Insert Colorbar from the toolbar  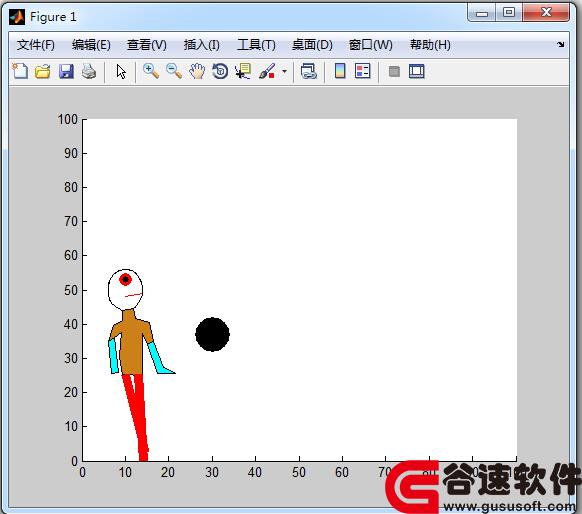point(340,71)
